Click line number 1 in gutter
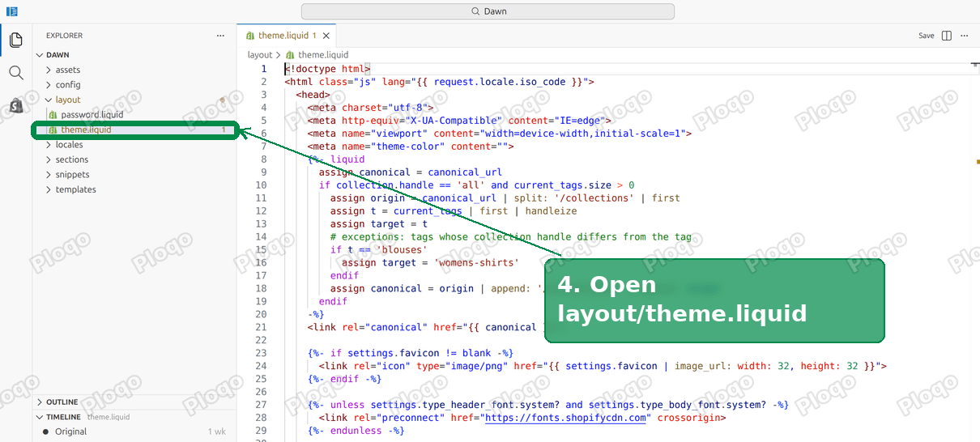This screenshot has height=442, width=980. 263,69
